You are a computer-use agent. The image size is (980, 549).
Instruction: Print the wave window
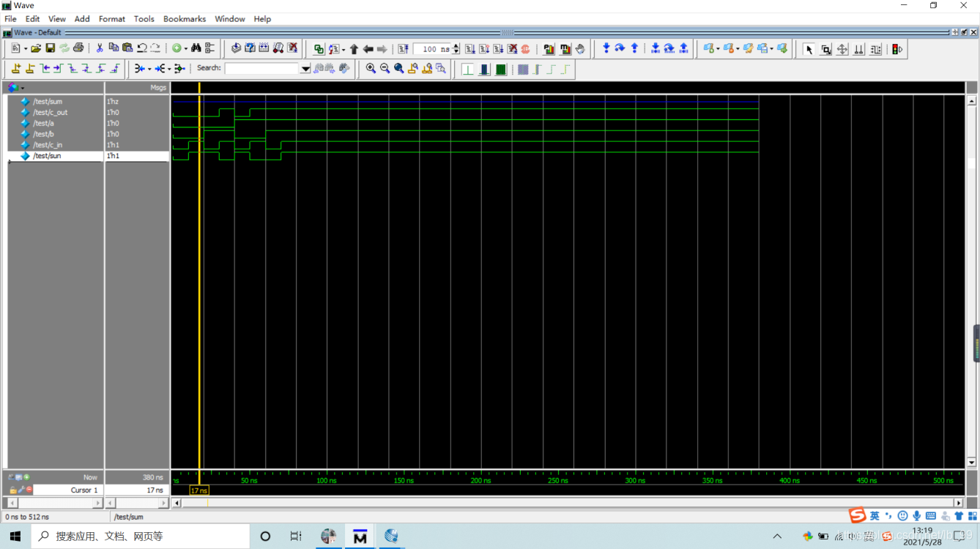[x=78, y=48]
